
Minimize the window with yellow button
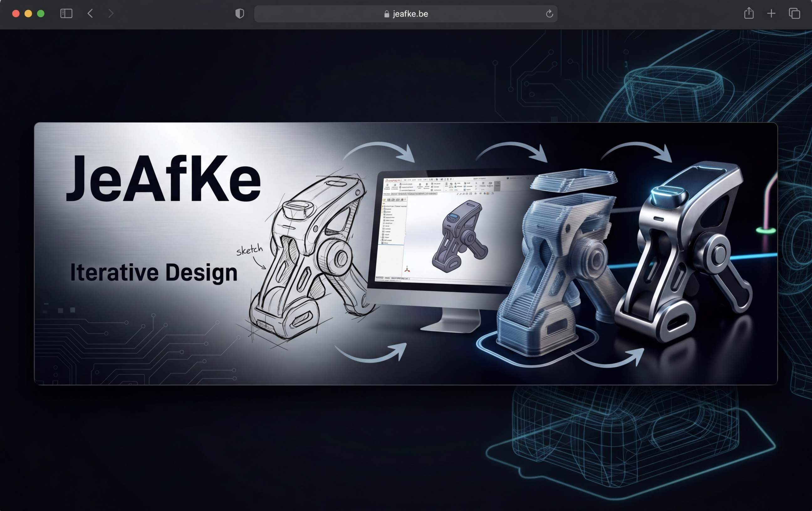point(28,13)
